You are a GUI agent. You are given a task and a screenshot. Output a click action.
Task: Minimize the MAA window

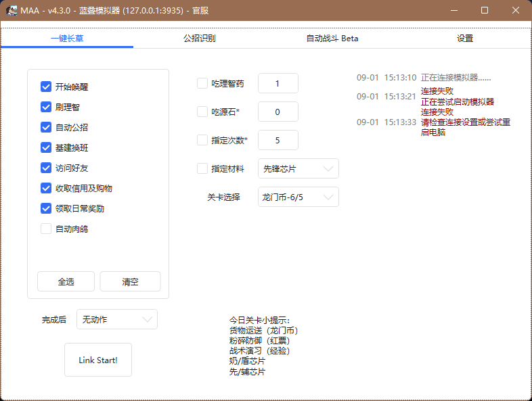click(454, 11)
